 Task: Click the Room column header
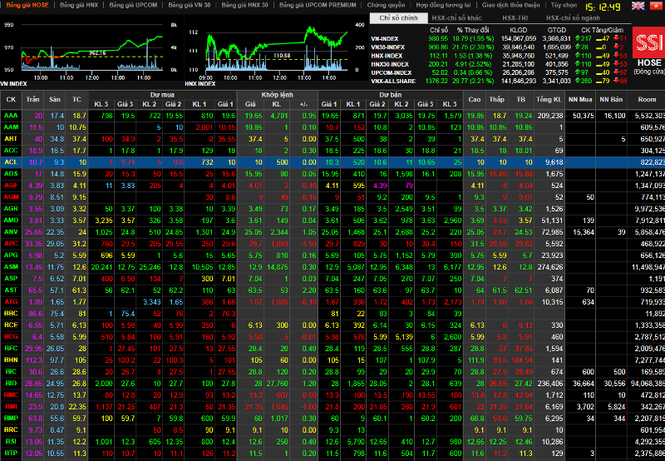(646, 100)
